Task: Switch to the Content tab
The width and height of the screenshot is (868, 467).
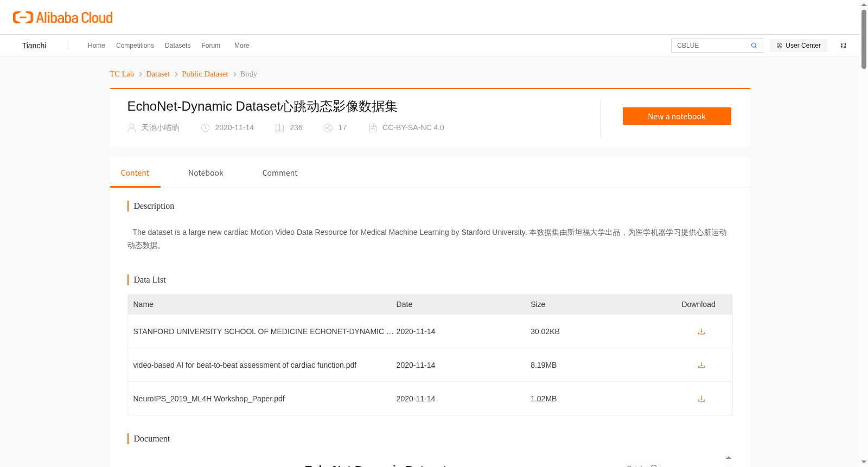Action: click(x=135, y=173)
